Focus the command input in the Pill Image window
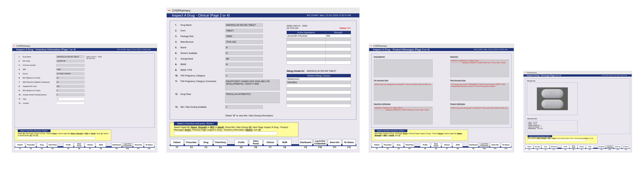The image size is (644, 182). click(x=556, y=141)
